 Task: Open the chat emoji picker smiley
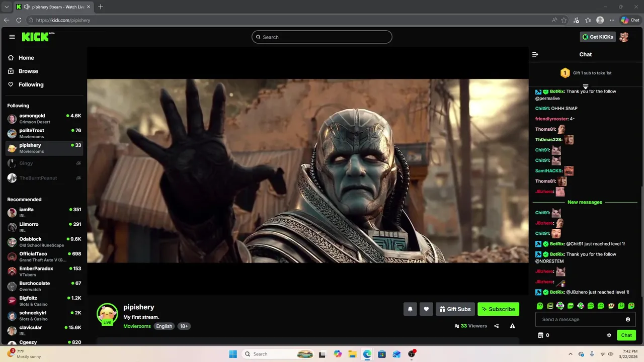pyautogui.click(x=628, y=319)
